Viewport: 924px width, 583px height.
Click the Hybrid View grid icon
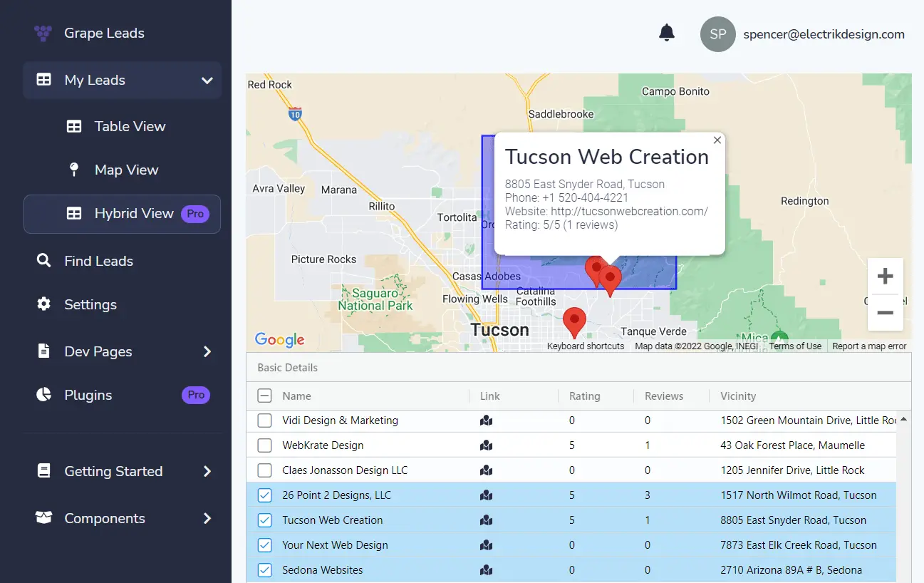74,213
